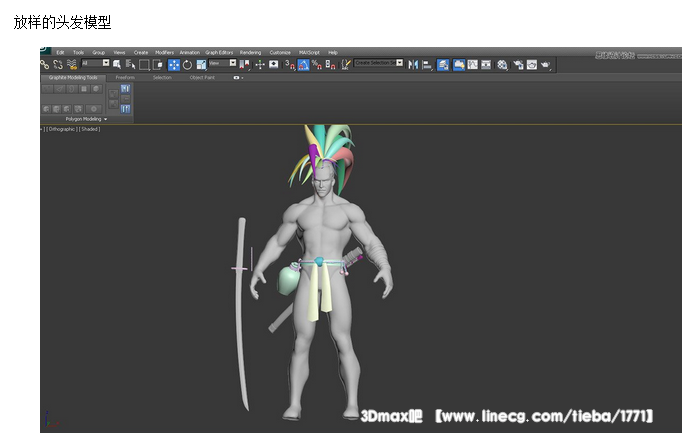Viewport: 682px width, 433px height.
Task: Open Render Setup icon
Action: [x=517, y=64]
